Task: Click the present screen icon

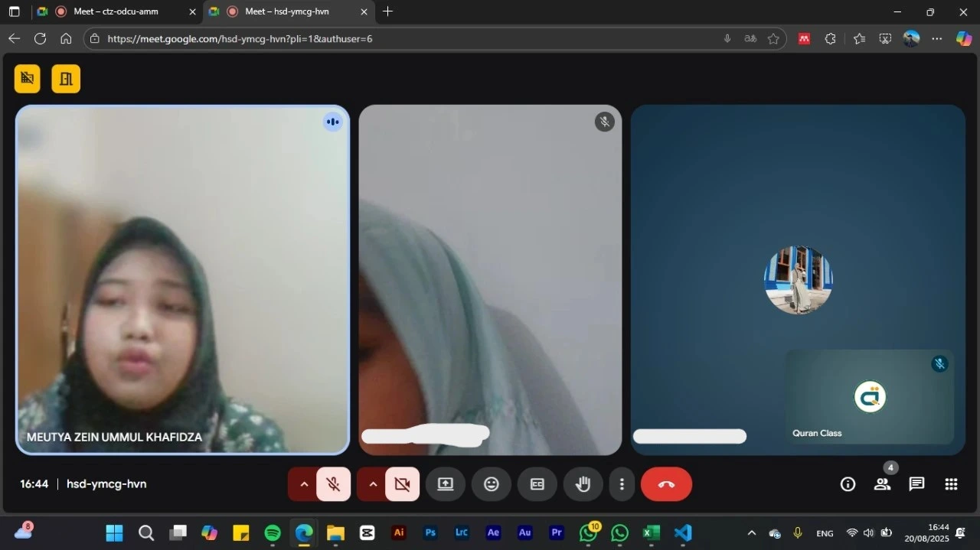Action: (446, 484)
